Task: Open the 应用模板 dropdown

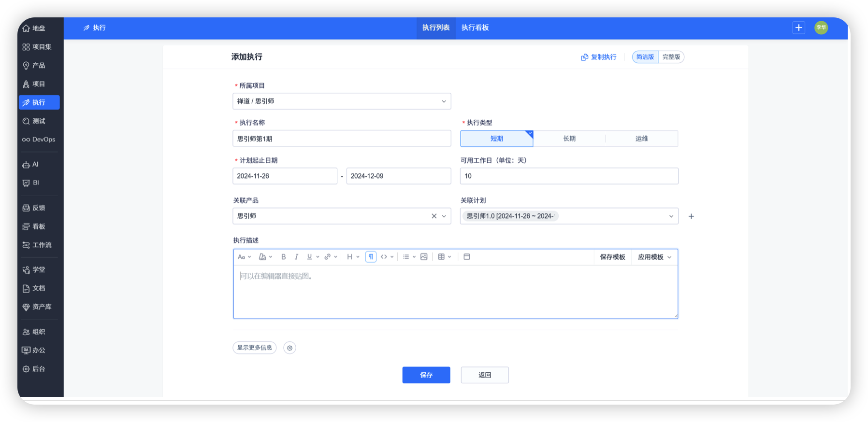Action: click(654, 257)
